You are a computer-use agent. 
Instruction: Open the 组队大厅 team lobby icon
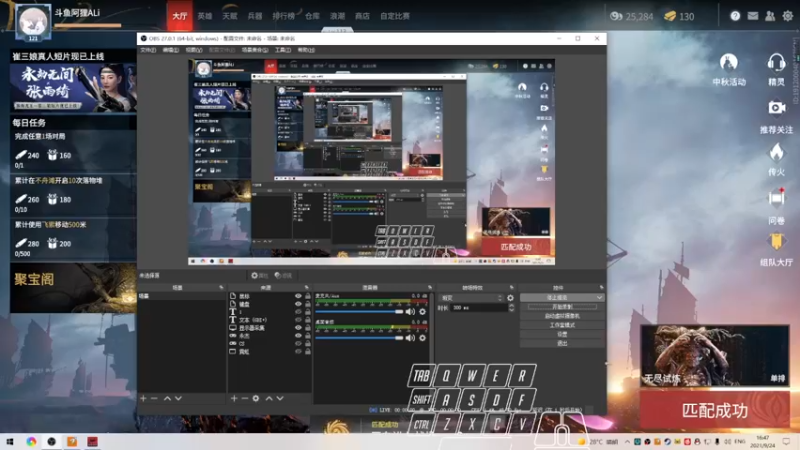(x=777, y=241)
